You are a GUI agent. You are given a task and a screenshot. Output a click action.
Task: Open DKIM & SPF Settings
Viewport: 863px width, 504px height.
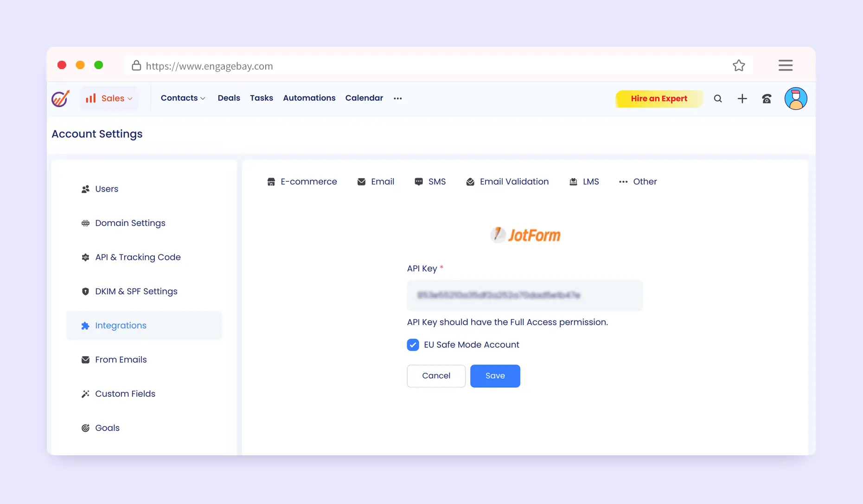tap(136, 291)
